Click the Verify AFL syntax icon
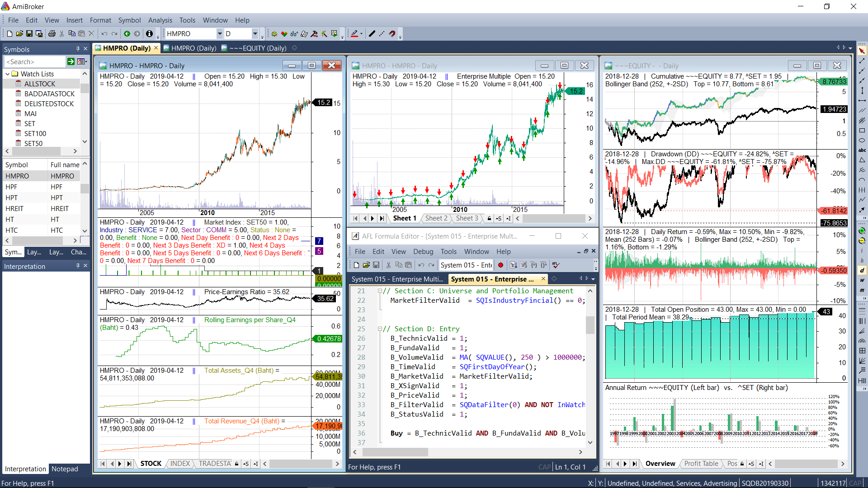 tap(556, 265)
